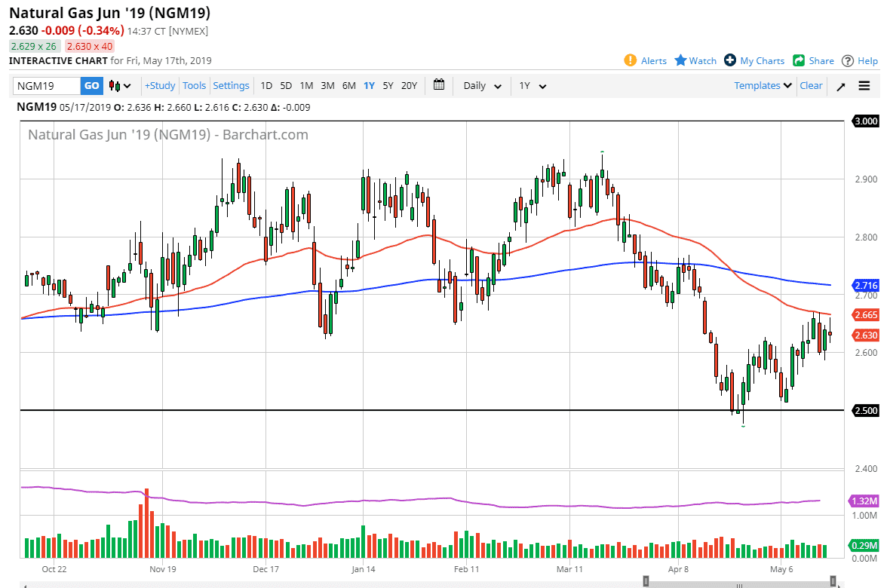Open the calendar date range picker

pyautogui.click(x=440, y=85)
